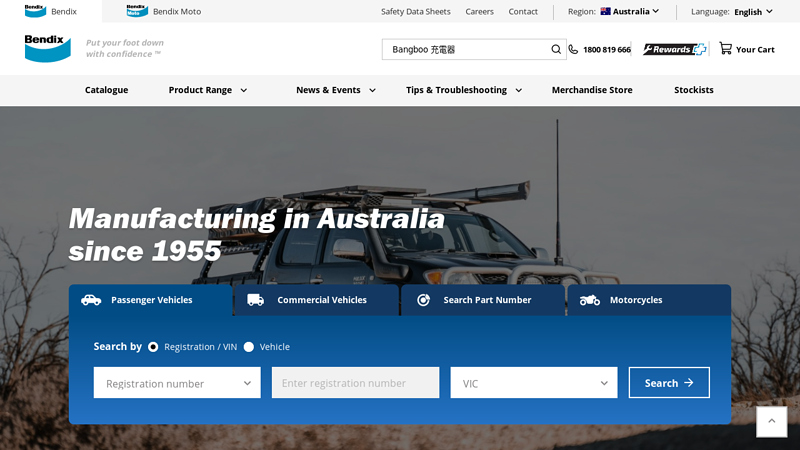800x450 pixels.
Task: Click the Bendix Moto small logo
Action: [x=137, y=11]
